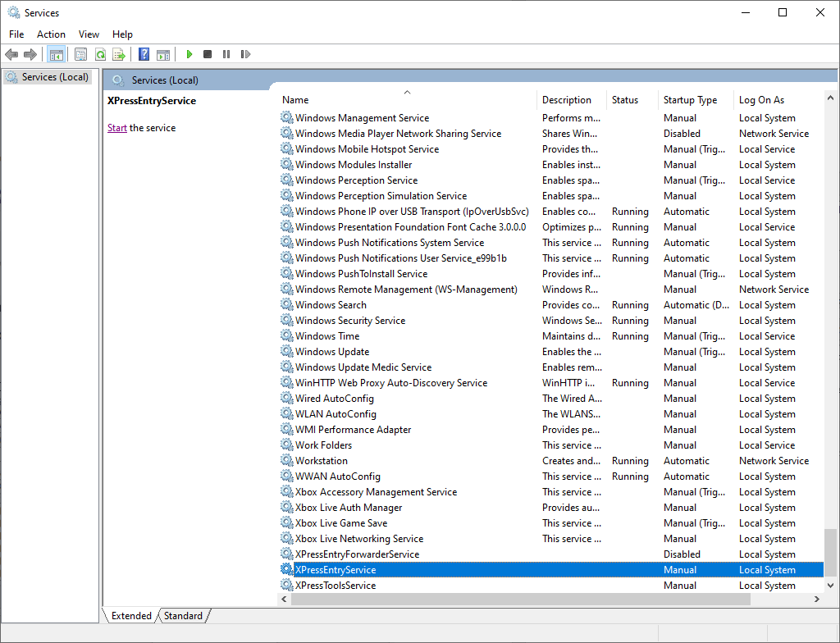The width and height of the screenshot is (840, 643).
Task: Click the horizontal scrollbar right arrow
Action: (x=817, y=599)
